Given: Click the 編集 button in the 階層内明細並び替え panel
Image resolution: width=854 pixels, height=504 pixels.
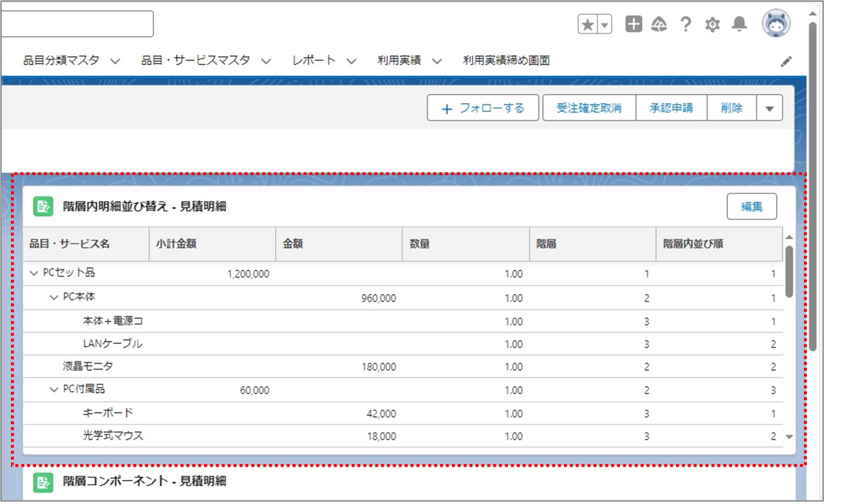Looking at the screenshot, I should tap(751, 207).
